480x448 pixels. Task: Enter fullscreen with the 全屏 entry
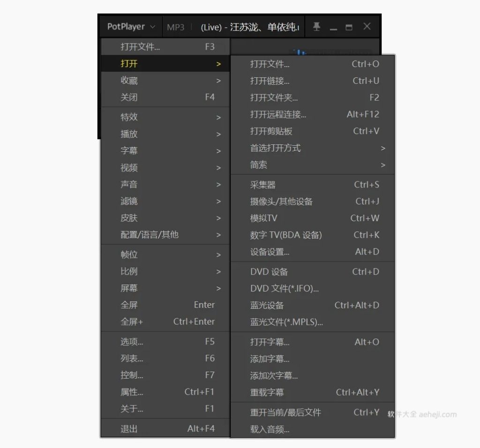[128, 305]
